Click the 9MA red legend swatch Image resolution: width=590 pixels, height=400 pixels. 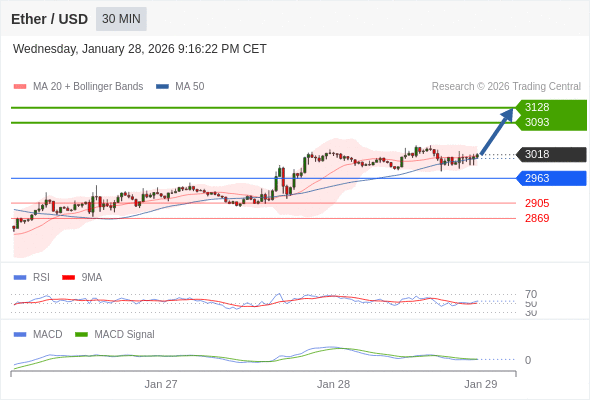[68, 278]
